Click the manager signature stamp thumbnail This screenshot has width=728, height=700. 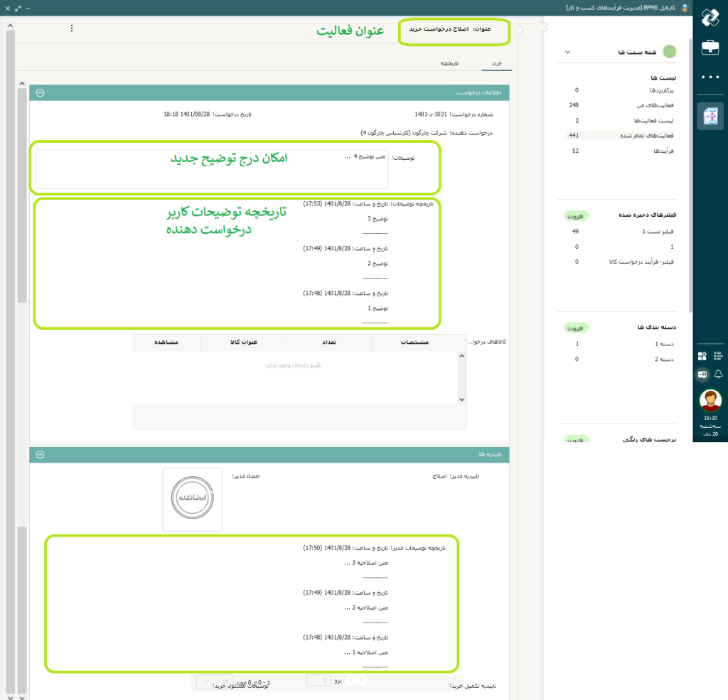[x=192, y=500]
